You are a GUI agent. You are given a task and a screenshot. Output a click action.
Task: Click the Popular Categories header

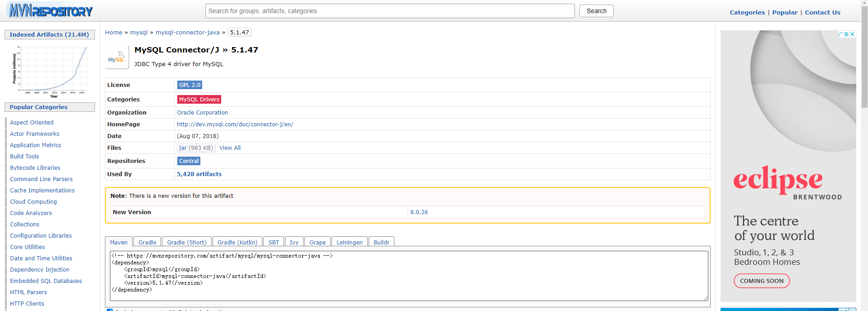[x=50, y=107]
